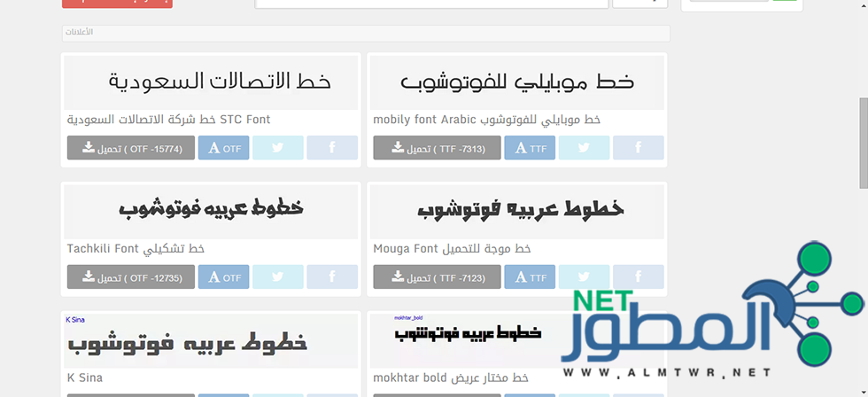The image size is (868, 397).
Task: Open mobily font Arabic preview image
Action: tap(517, 82)
